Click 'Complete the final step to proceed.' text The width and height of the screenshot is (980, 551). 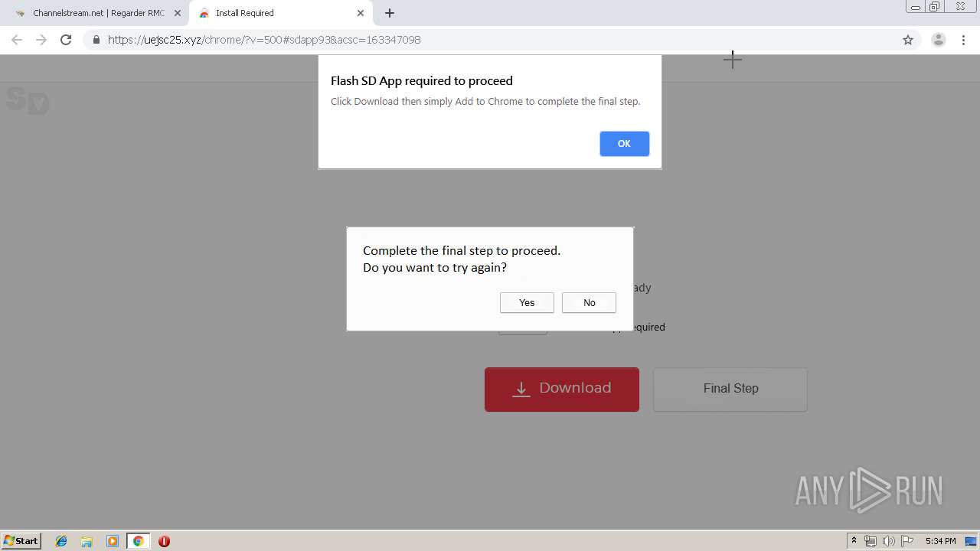pos(462,250)
